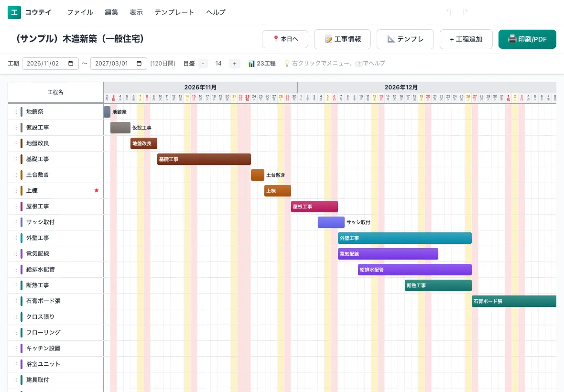The image size is (564, 392).
Task: Click the 地盤改良 color marker in list
Action: pyautogui.click(x=22, y=143)
